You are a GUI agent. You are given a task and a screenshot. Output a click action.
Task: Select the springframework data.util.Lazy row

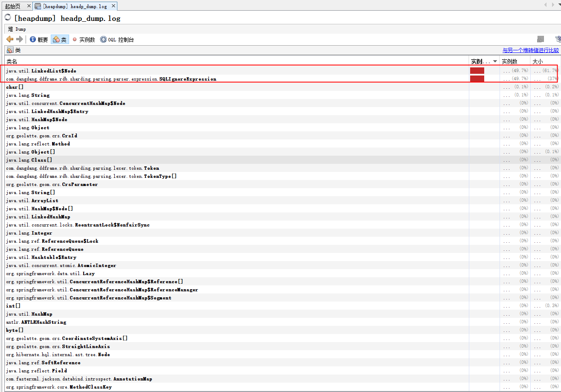coord(282,273)
